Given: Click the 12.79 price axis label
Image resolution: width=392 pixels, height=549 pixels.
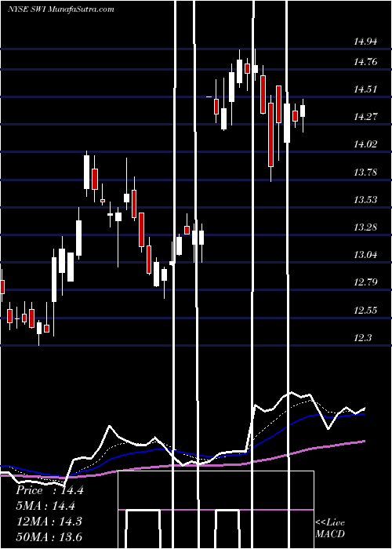Looking at the screenshot, I should click(x=365, y=282).
